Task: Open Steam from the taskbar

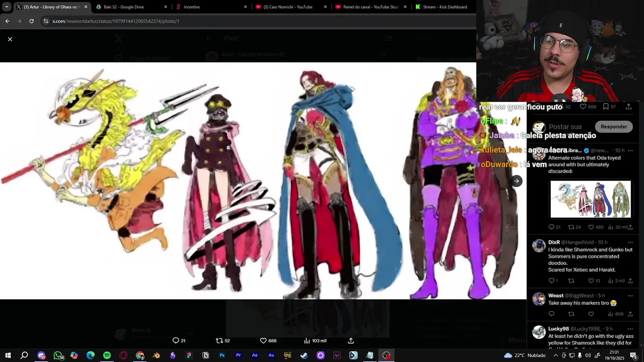Action: click(x=304, y=355)
